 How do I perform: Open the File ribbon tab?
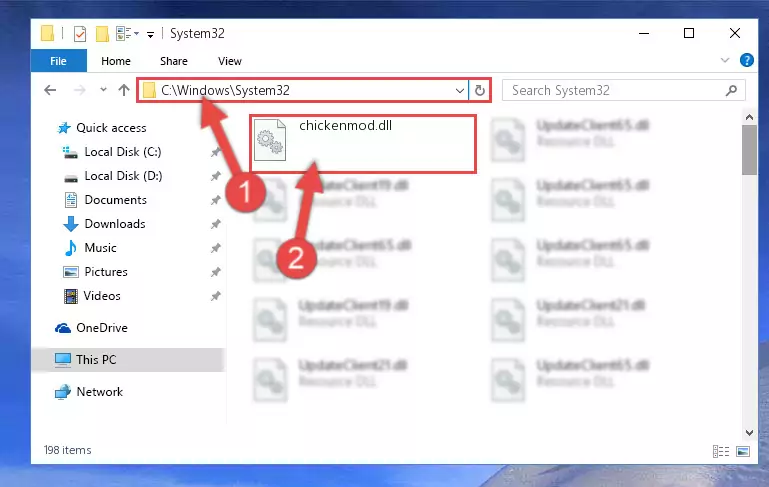click(x=58, y=61)
